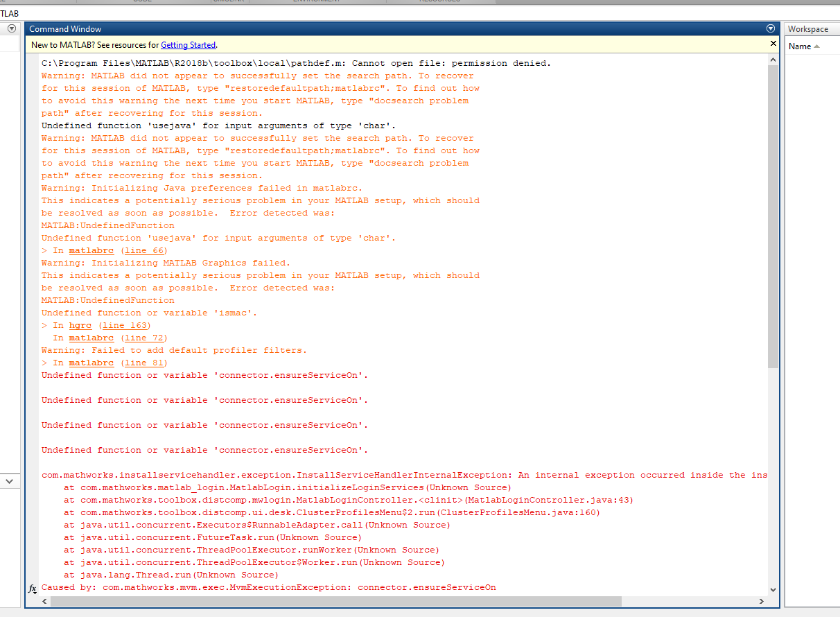Click the vertical scrollbar down arrow
The height and width of the screenshot is (617, 840).
coord(773,590)
